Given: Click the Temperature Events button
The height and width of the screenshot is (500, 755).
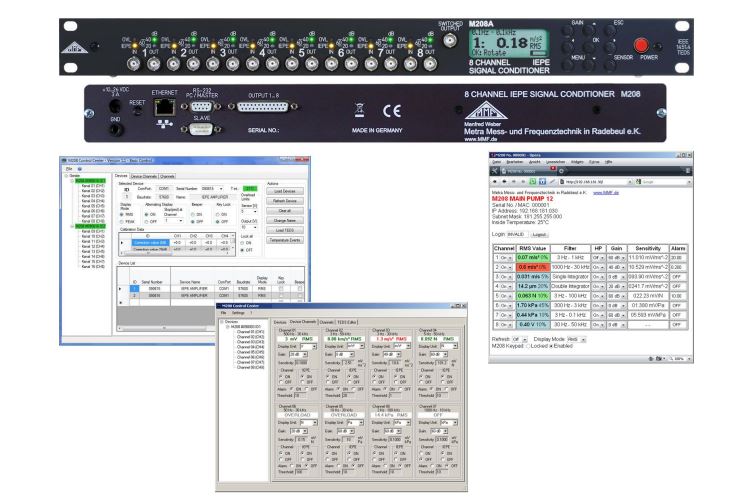Looking at the screenshot, I should (x=285, y=240).
